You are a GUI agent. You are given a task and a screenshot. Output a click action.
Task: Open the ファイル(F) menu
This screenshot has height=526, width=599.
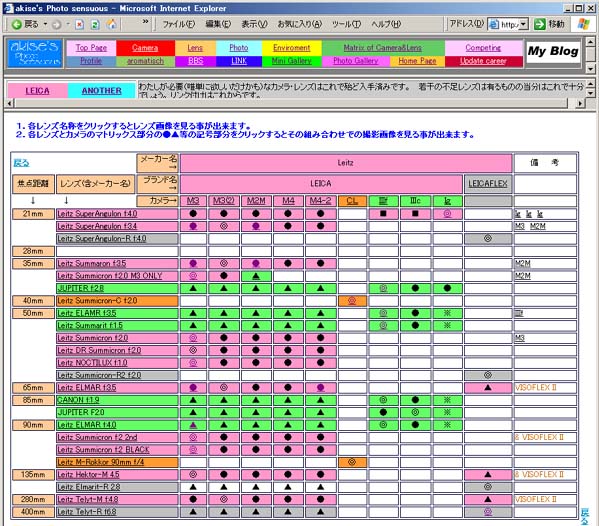178,24
